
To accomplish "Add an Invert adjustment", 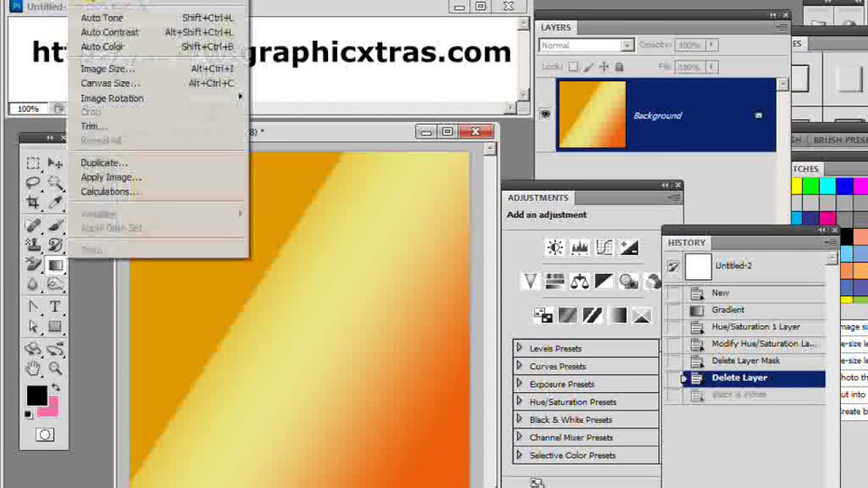I will pyautogui.click(x=542, y=315).
